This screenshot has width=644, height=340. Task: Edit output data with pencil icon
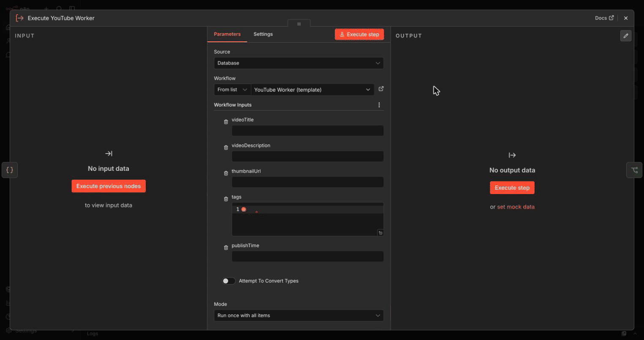coord(626,36)
